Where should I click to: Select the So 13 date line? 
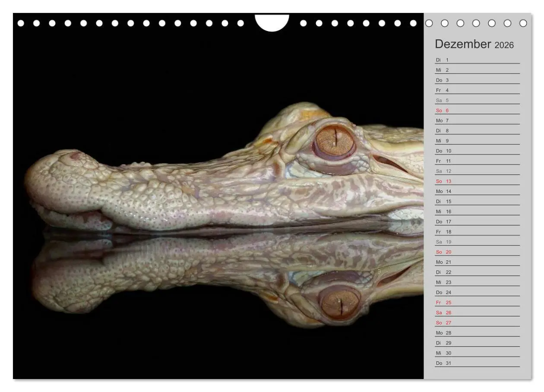(477, 181)
